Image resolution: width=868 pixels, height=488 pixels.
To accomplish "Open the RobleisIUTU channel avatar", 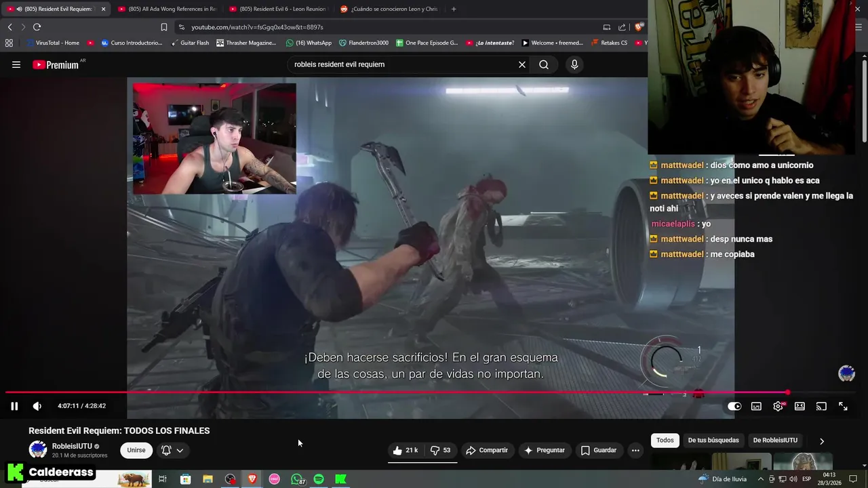I will coord(38,449).
